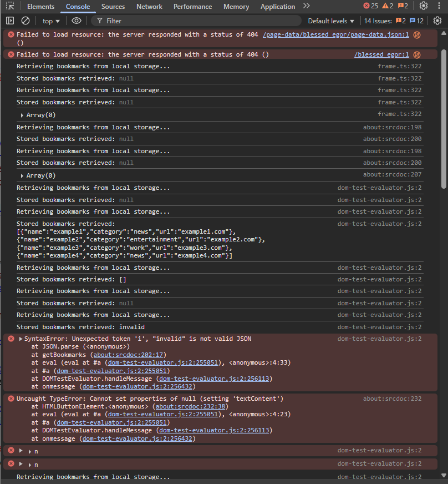Select the 'Stored bookmarks retrieved: invalid' log line

219,327
